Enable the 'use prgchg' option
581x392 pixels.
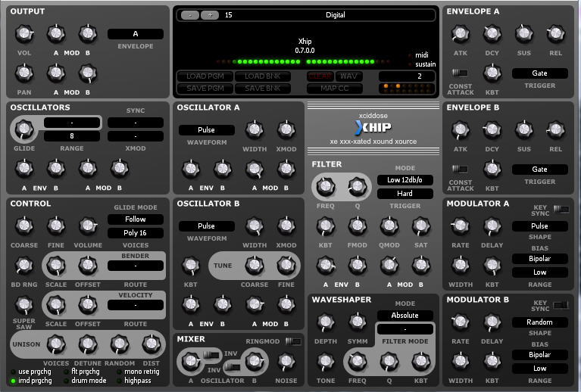coord(31,372)
